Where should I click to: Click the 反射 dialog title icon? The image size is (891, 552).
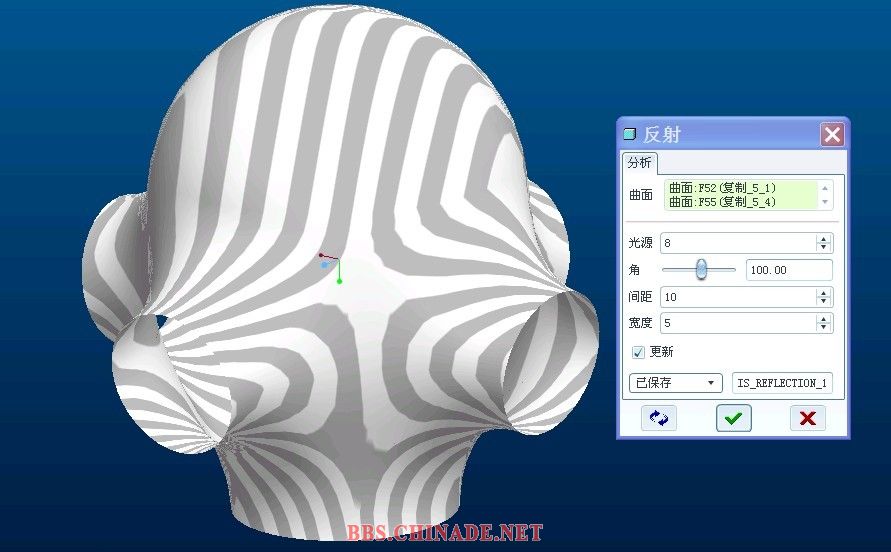[630, 134]
